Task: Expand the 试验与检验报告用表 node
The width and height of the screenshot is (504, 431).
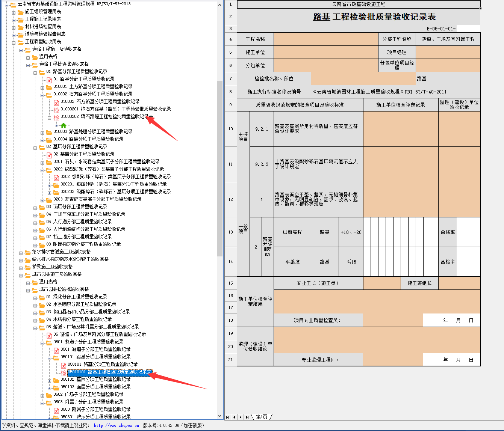Action: point(14,35)
